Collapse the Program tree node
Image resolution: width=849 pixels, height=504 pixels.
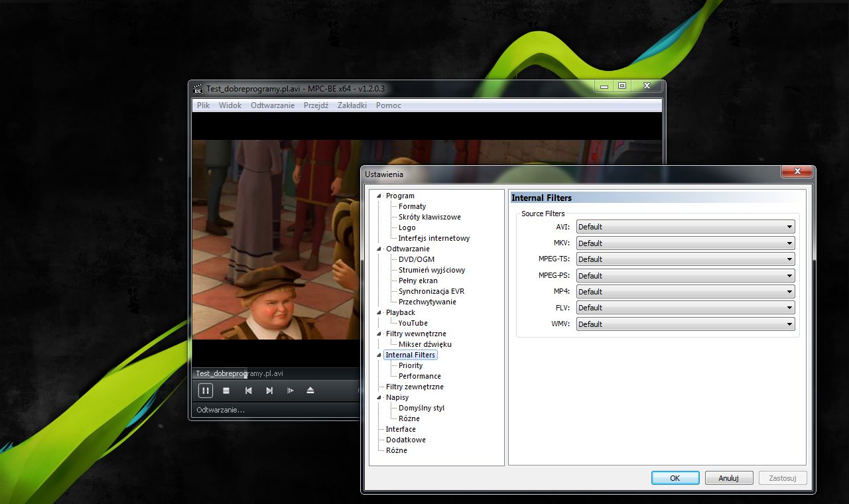tap(379, 196)
